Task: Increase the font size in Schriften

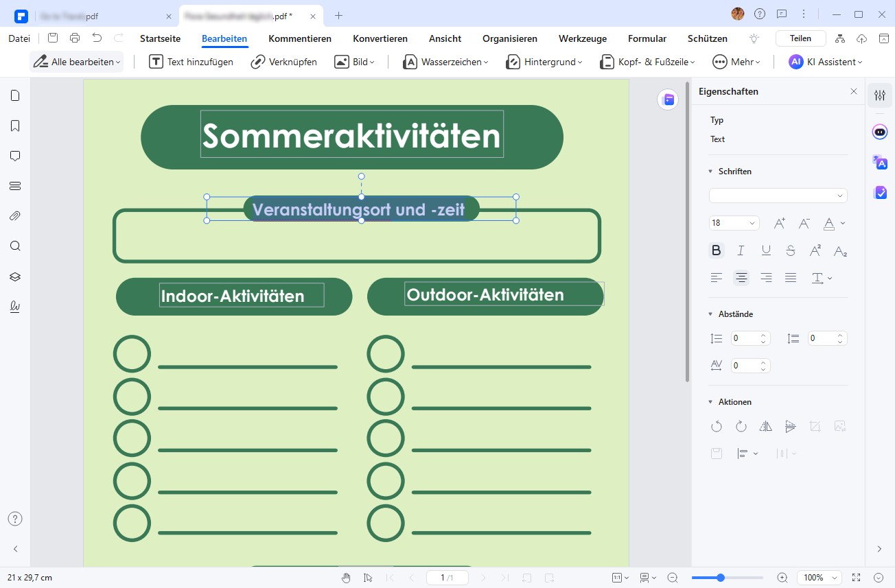Action: (x=780, y=223)
